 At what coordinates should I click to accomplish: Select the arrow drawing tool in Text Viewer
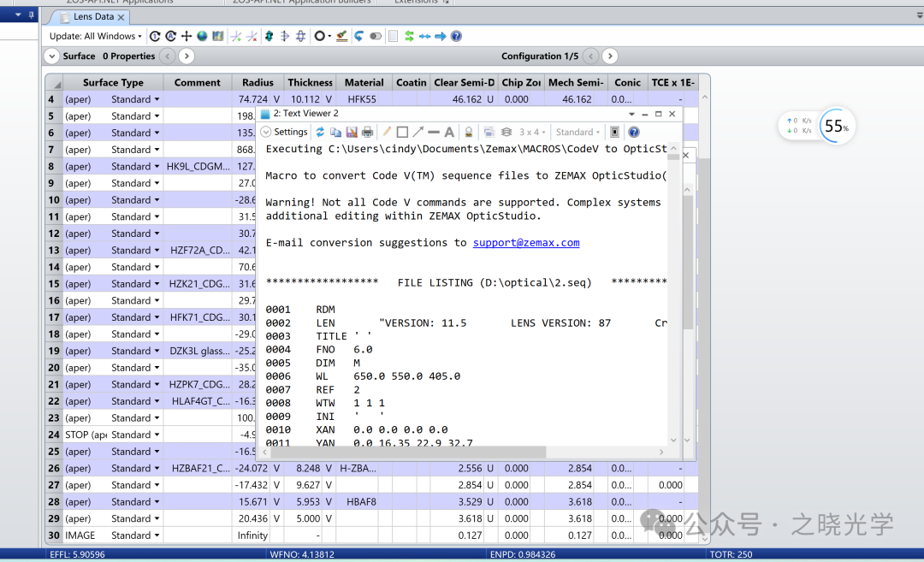pyautogui.click(x=418, y=132)
